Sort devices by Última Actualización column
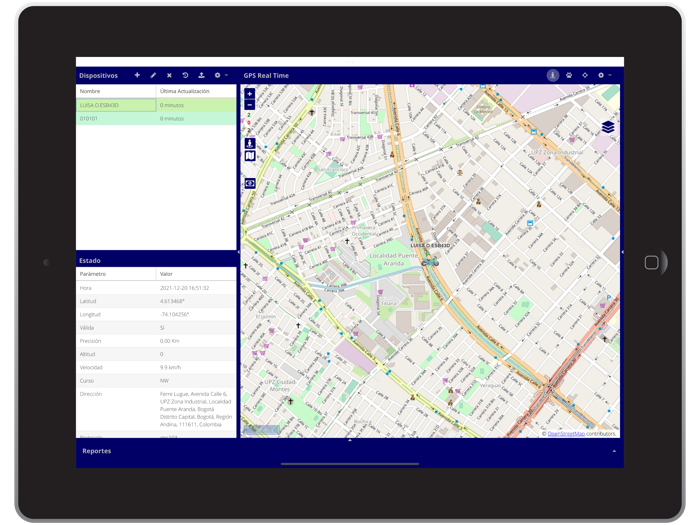The image size is (700, 525). click(x=196, y=91)
